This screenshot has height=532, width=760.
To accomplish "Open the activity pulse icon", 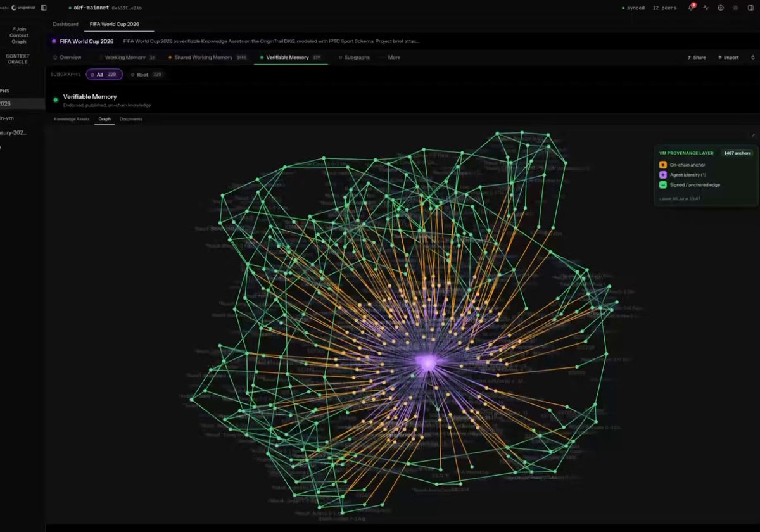I will 706,8.
